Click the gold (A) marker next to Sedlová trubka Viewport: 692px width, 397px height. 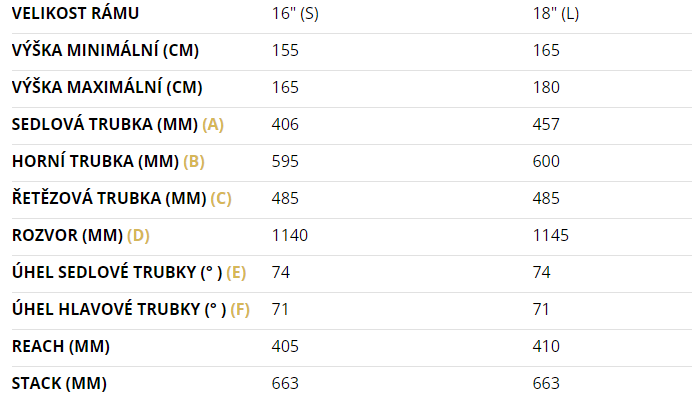tap(213, 124)
